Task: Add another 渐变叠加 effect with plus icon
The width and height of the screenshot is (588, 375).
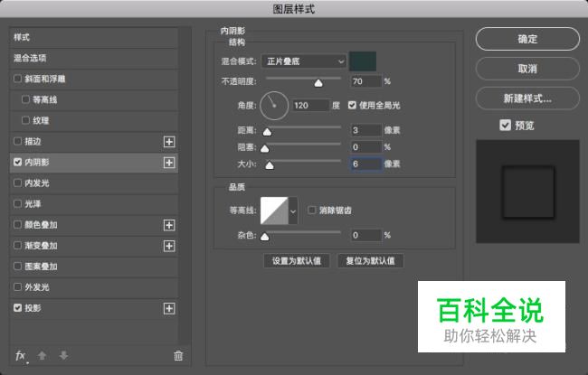Action: [x=169, y=246]
